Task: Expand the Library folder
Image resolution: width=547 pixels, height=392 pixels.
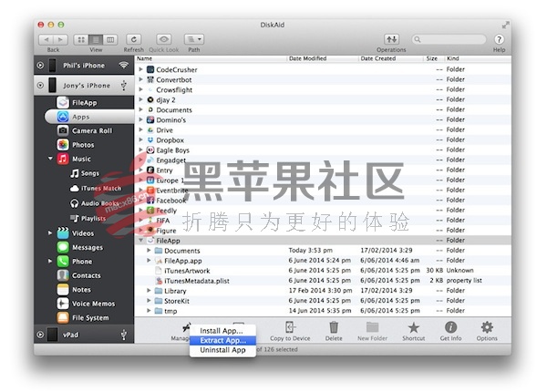Action: 149,291
